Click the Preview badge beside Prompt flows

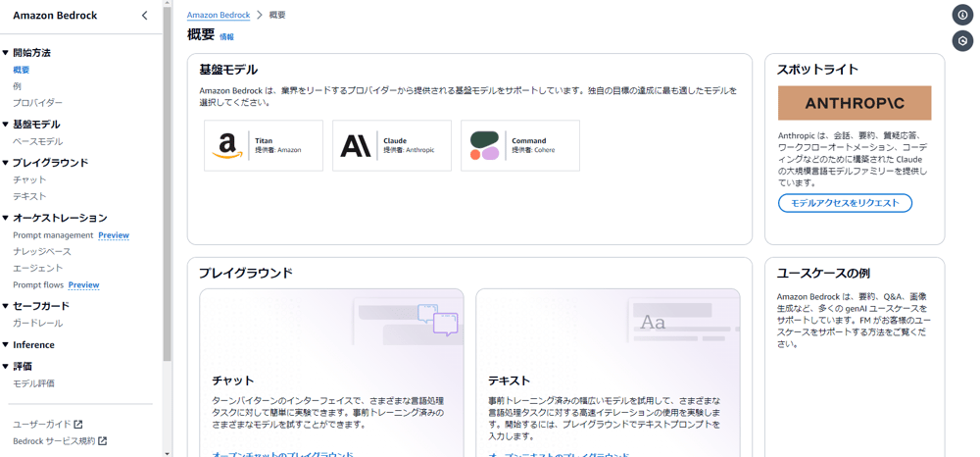(83, 285)
